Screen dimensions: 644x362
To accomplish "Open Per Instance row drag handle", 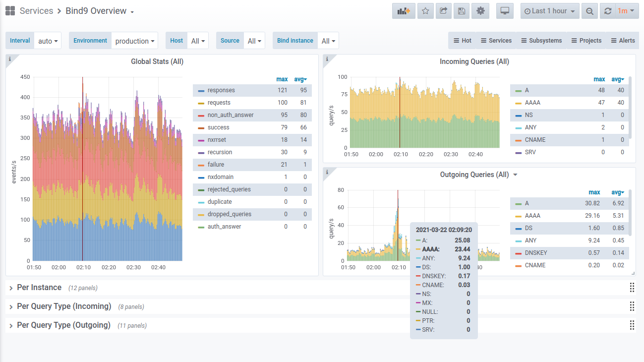I will tap(632, 288).
